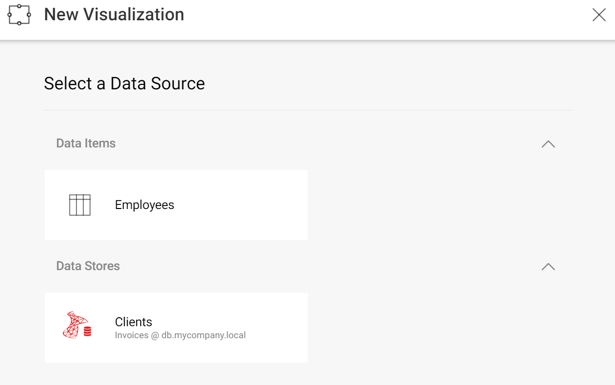The image size is (615, 385).
Task: Click the New Visualization title text
Action: point(114,15)
